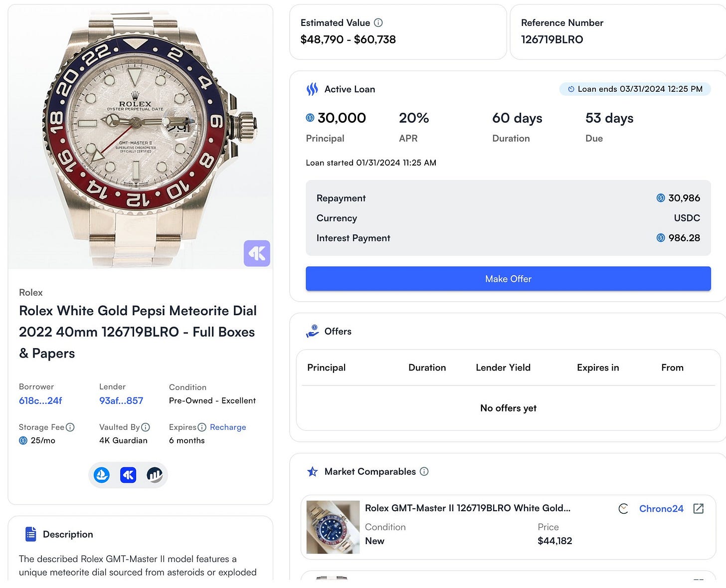This screenshot has height=588, width=726.
Task: Click the Estimated Value info icon
Action: (x=378, y=22)
